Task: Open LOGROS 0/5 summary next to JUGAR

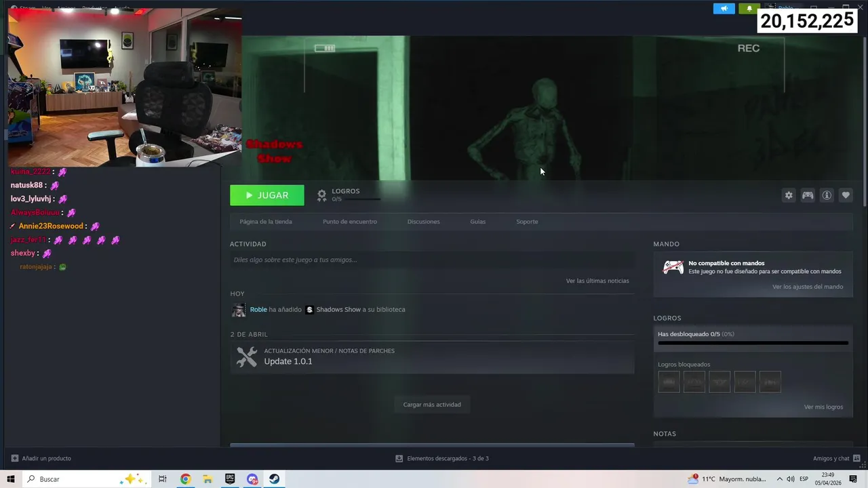Action: point(348,195)
